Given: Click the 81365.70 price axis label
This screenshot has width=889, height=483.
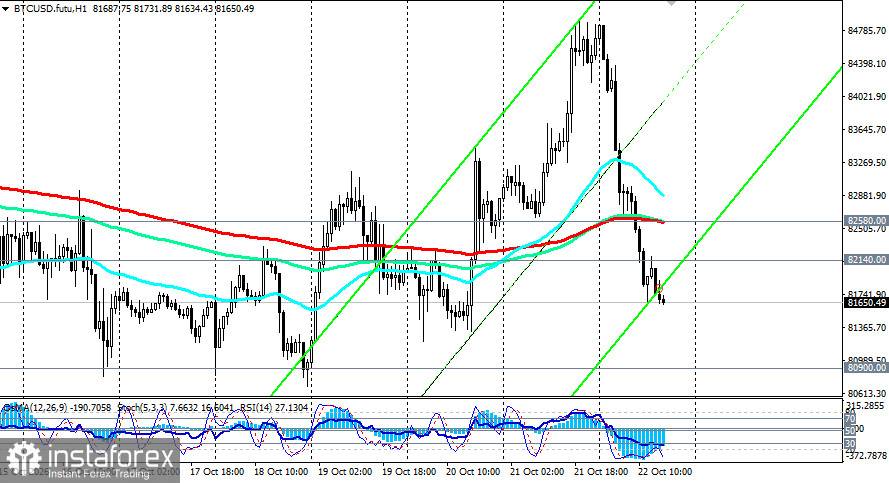Looking at the screenshot, I should [x=866, y=328].
